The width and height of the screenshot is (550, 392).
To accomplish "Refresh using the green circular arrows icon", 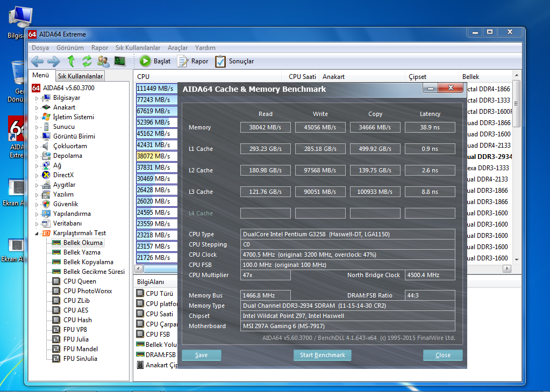I will 87,61.
